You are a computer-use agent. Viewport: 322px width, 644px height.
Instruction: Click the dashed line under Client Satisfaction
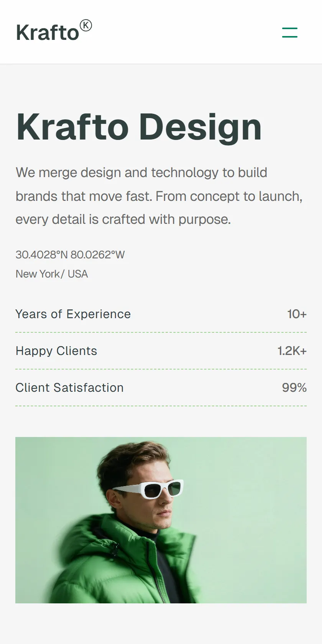161,406
